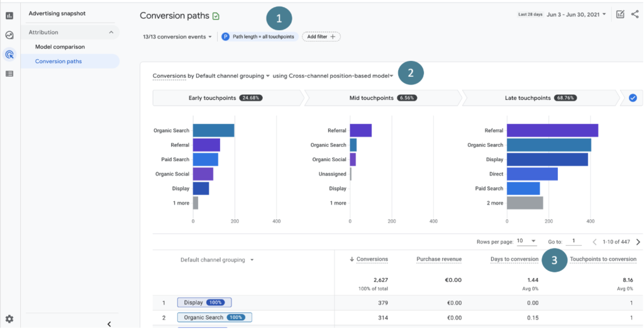The height and width of the screenshot is (329, 644).
Task: Click the blue conversion checkmark circle
Action: pyautogui.click(x=633, y=98)
